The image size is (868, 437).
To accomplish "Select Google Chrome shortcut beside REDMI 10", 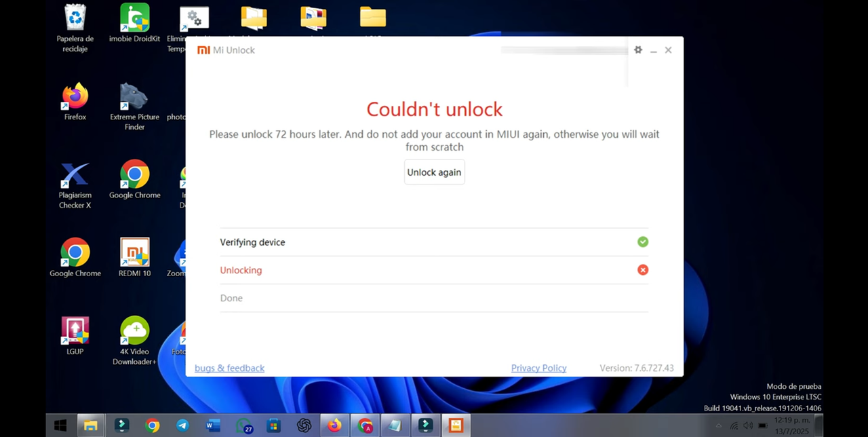I will coord(75,258).
